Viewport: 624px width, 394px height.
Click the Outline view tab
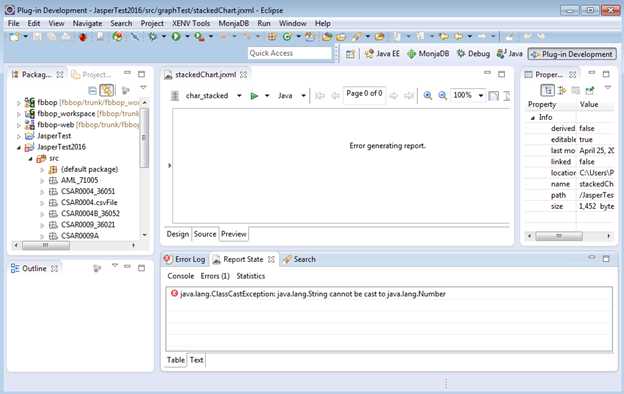pyautogui.click(x=34, y=269)
